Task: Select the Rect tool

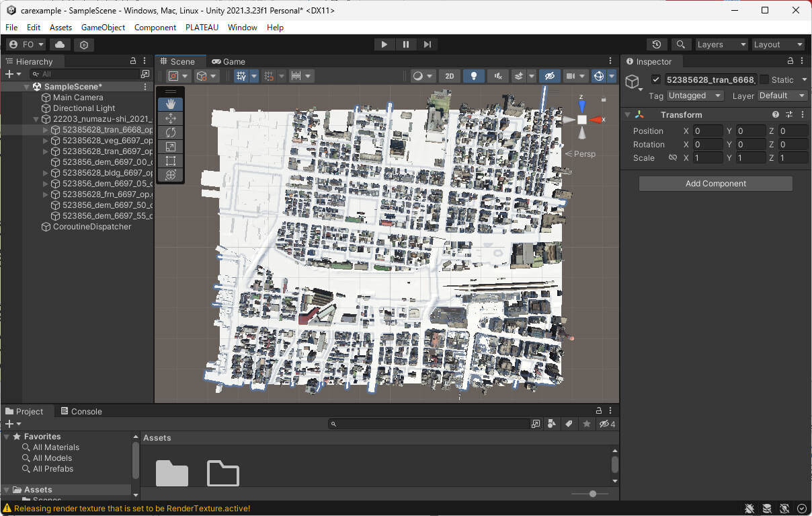Action: click(170, 161)
